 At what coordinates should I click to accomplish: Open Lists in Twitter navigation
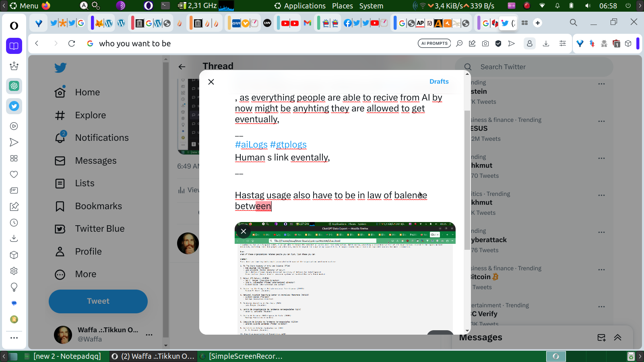point(74,183)
